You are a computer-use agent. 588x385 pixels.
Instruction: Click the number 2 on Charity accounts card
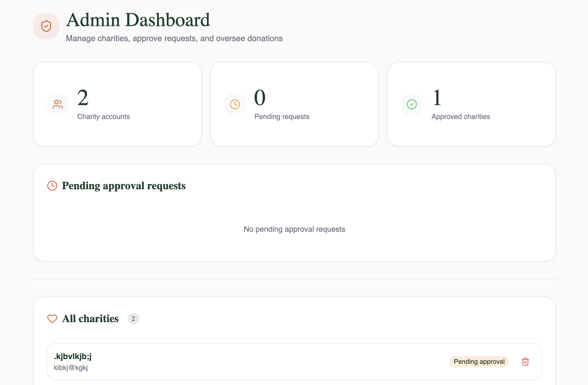83,98
